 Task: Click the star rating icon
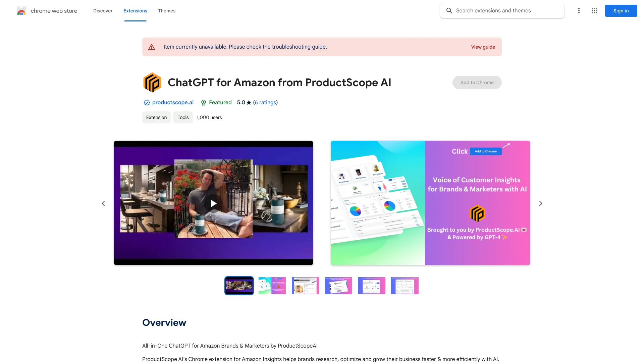[x=248, y=103]
